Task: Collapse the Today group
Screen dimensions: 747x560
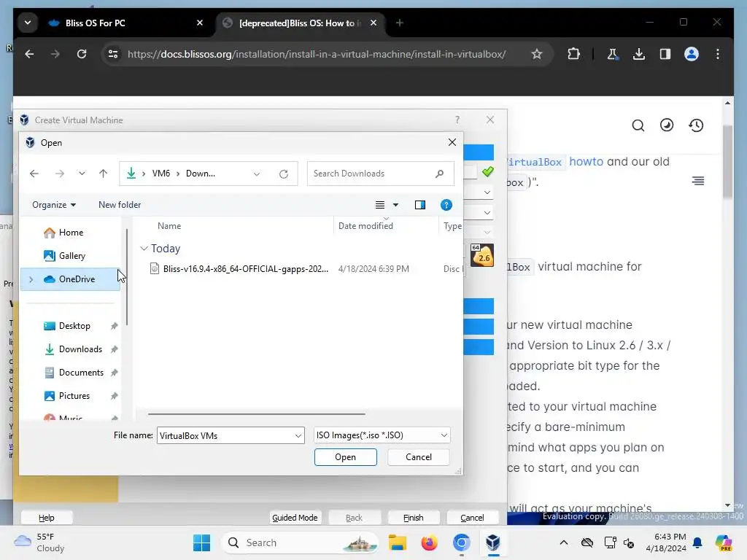Action: (144, 248)
